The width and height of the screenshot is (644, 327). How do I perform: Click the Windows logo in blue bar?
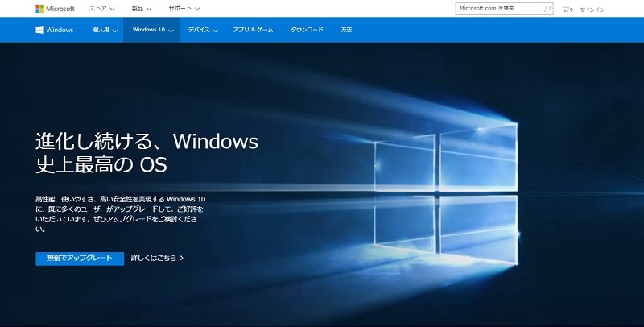tap(54, 30)
